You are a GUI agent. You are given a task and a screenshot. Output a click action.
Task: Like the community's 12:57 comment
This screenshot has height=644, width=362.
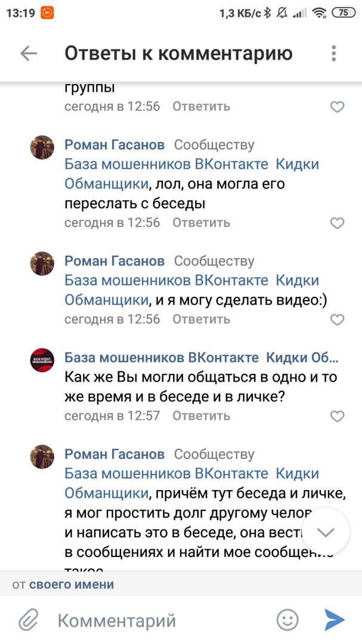point(337,416)
